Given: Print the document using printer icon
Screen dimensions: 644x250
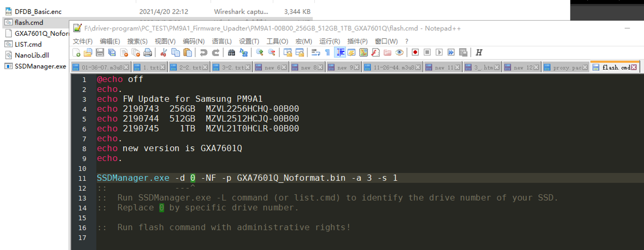Looking at the screenshot, I should 148,53.
